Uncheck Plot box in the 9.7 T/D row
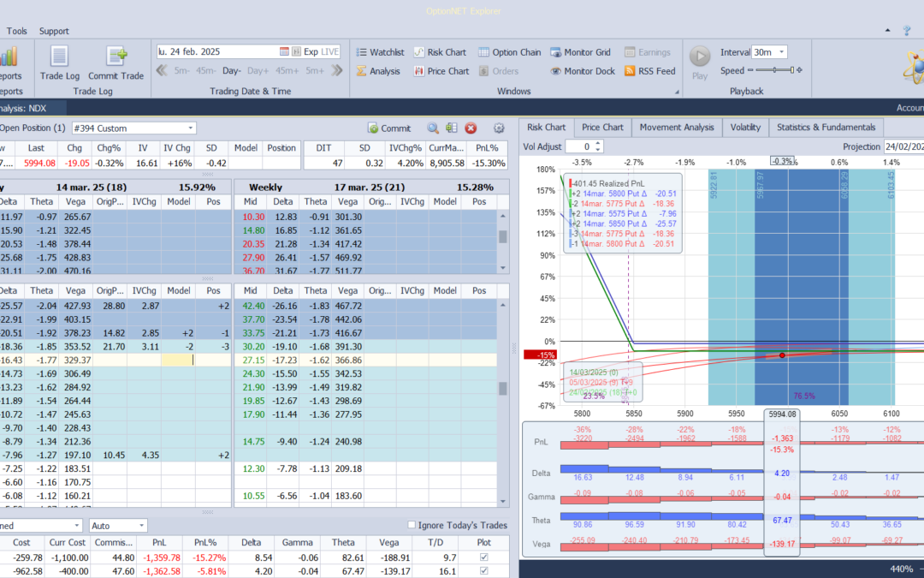Screen dimensions: 924x578 click(x=486, y=557)
